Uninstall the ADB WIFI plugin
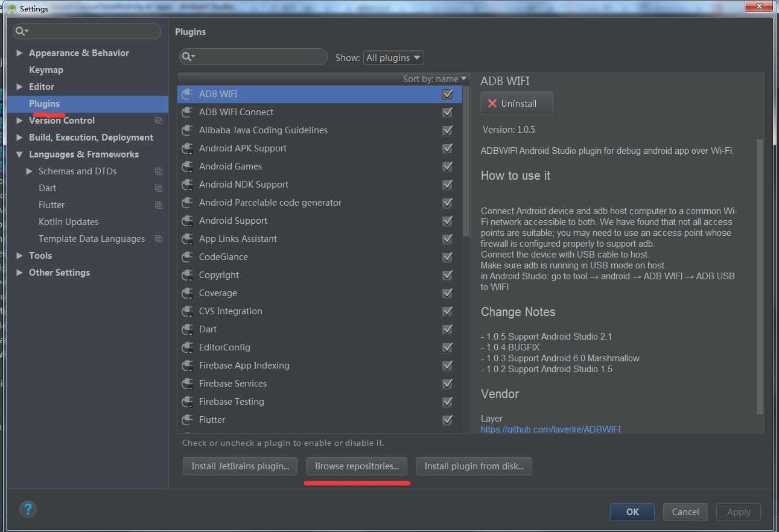779x532 pixels. 517,103
